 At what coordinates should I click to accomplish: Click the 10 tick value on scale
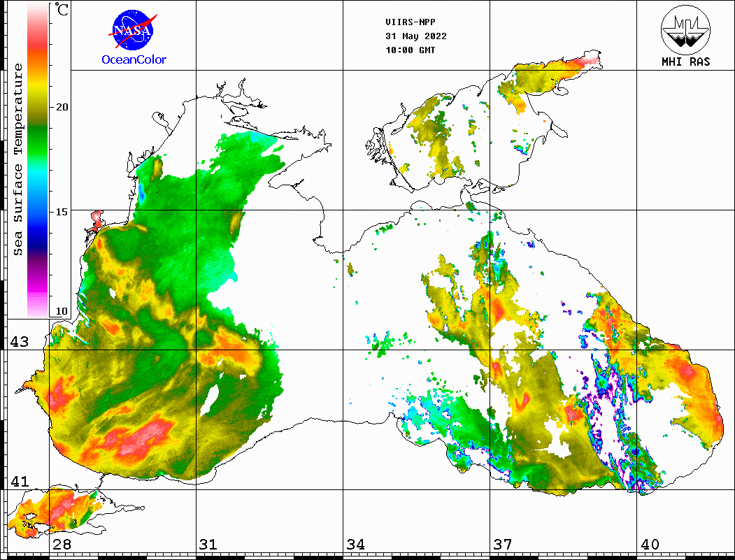pyautogui.click(x=62, y=311)
